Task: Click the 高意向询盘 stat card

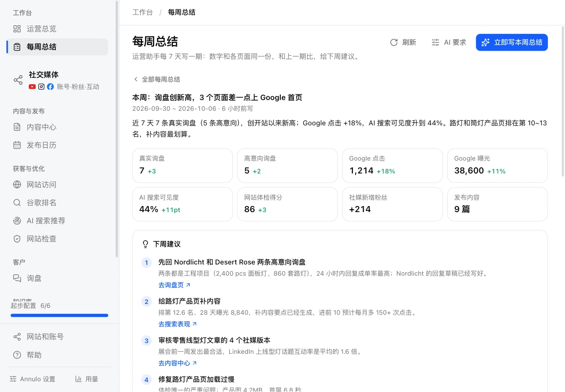Action: click(x=288, y=166)
